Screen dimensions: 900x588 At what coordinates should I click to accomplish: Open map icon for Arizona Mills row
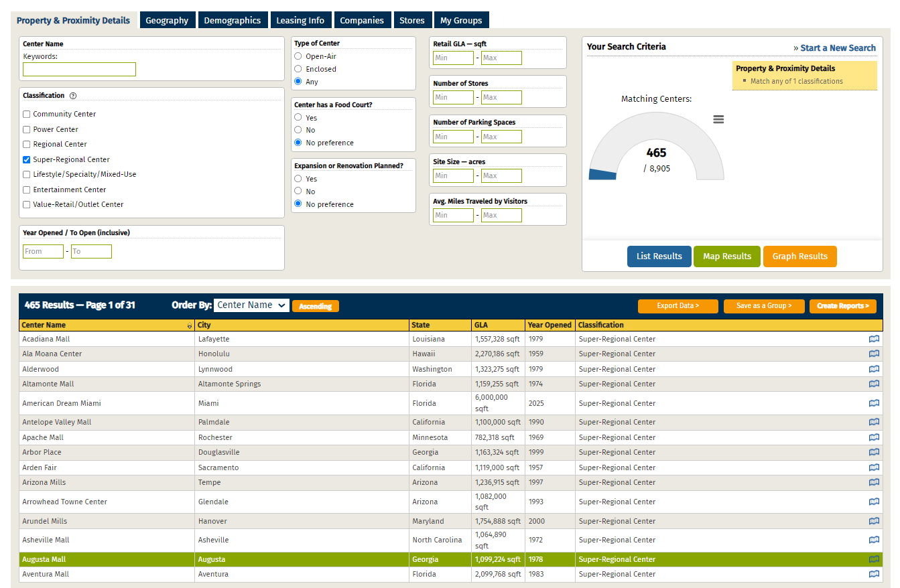(x=874, y=482)
